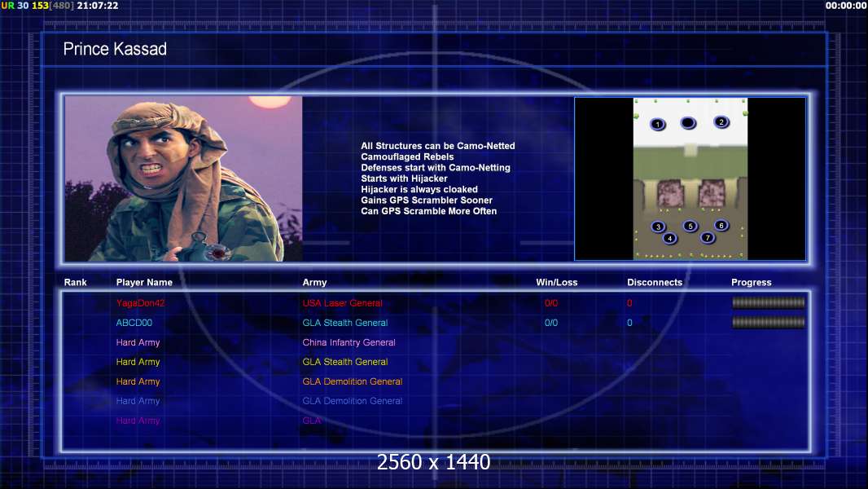Select start position 6 on minimap
The height and width of the screenshot is (489, 868).
(x=721, y=225)
